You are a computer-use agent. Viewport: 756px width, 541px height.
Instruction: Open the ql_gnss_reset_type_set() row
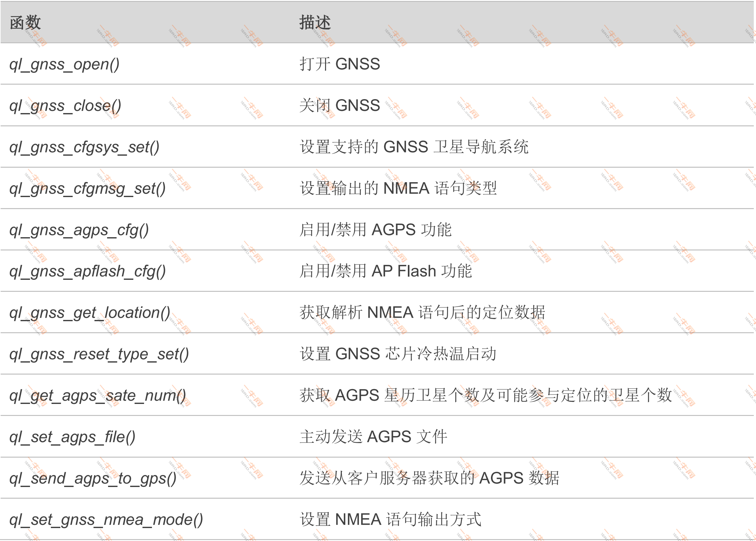click(99, 354)
